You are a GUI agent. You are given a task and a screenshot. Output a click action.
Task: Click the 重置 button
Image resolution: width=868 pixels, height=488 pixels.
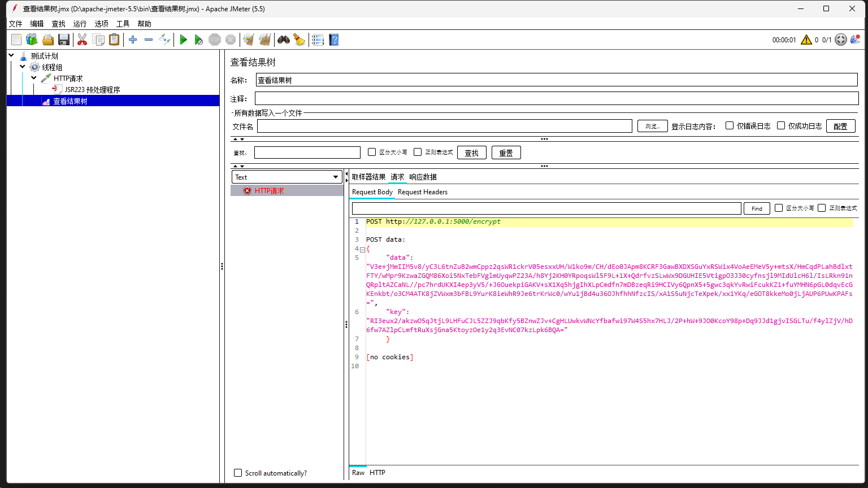coord(506,152)
